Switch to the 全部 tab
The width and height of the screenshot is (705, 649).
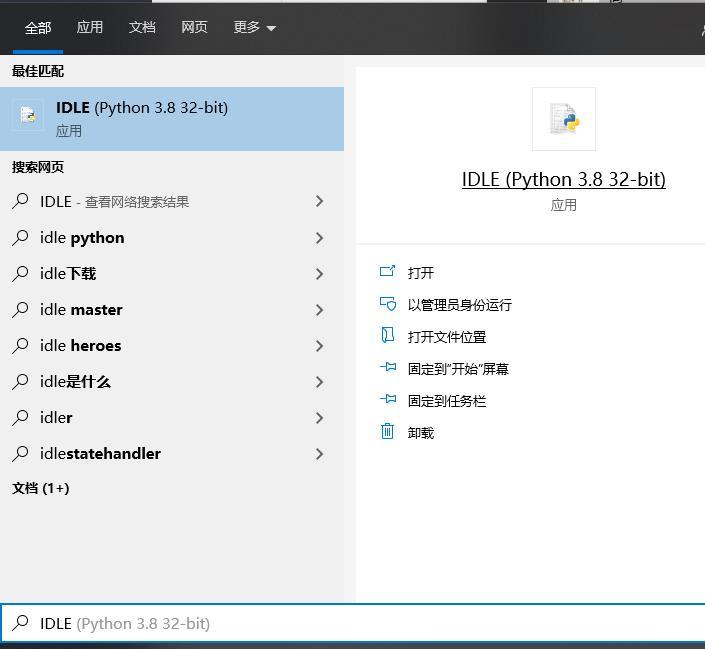pyautogui.click(x=38, y=28)
